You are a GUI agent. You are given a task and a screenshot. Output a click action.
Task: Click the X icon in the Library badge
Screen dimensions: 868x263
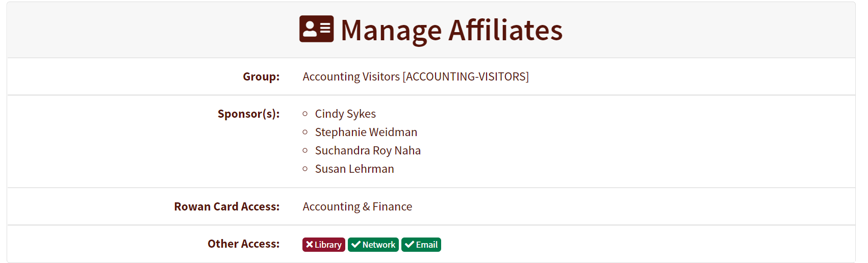pos(309,245)
